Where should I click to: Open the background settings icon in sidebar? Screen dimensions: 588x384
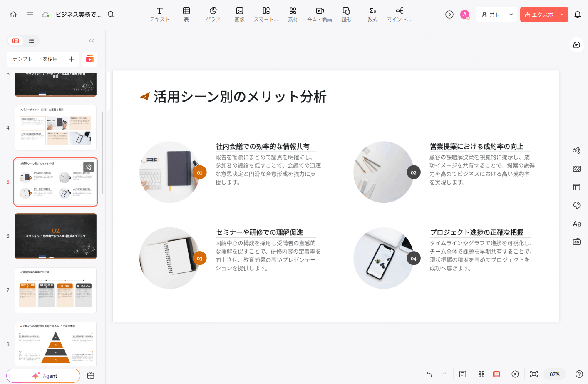[577, 169]
